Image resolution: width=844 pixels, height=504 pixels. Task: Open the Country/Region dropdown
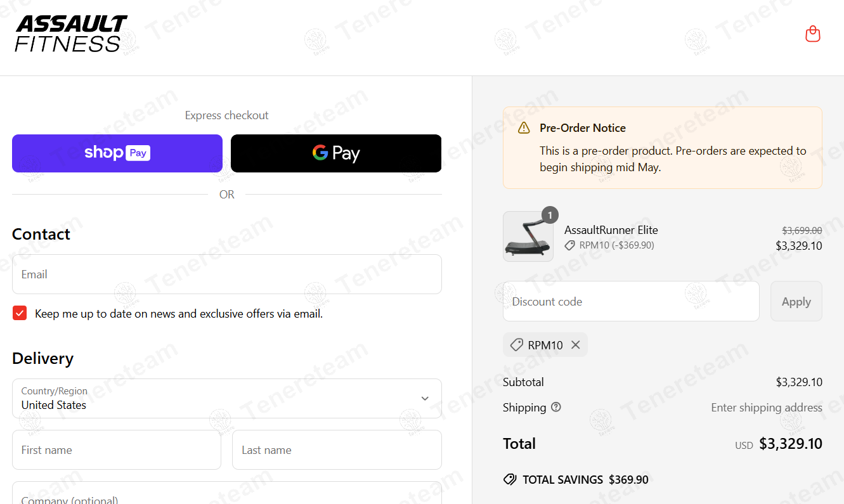point(227,399)
